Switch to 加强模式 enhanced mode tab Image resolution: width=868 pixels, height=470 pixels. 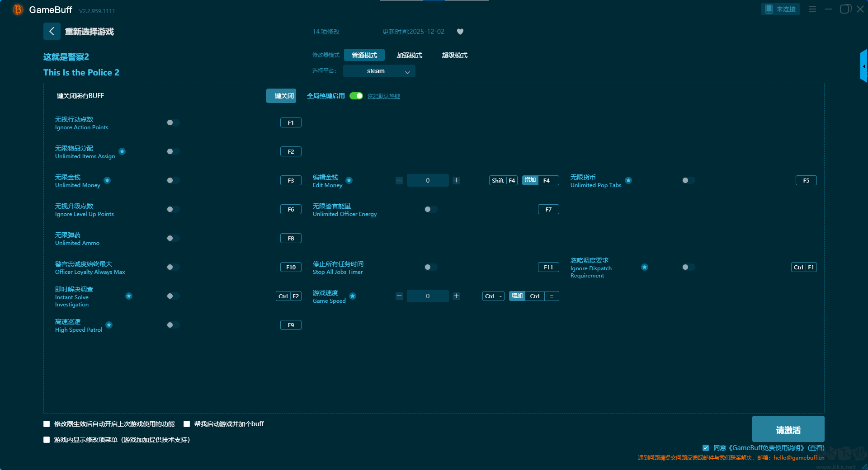(409, 55)
